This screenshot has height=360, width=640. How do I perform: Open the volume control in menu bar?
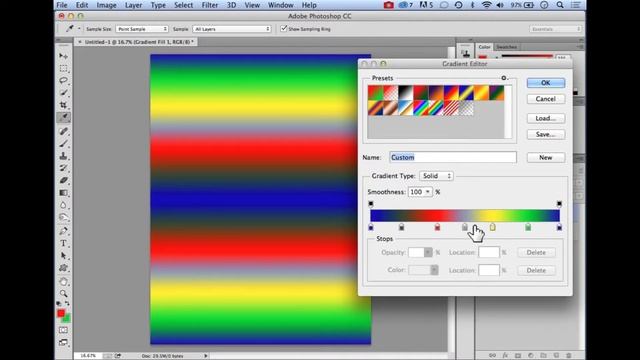pyautogui.click(x=500, y=5)
